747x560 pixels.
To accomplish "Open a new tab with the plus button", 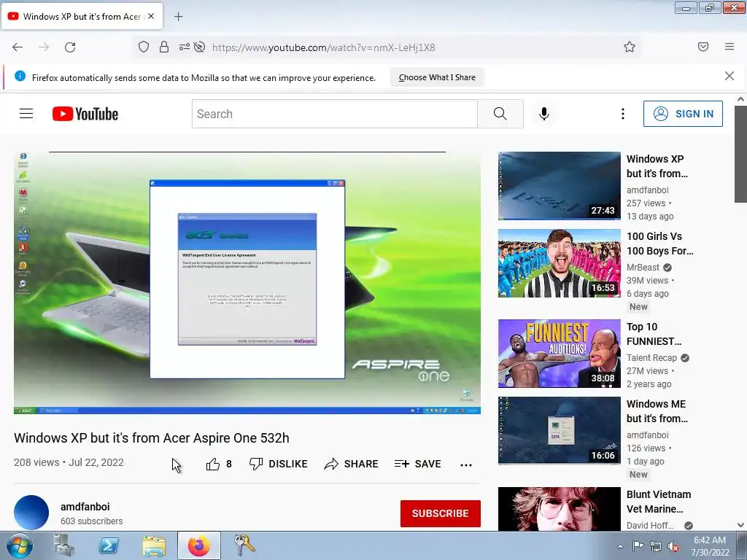I will coord(178,17).
